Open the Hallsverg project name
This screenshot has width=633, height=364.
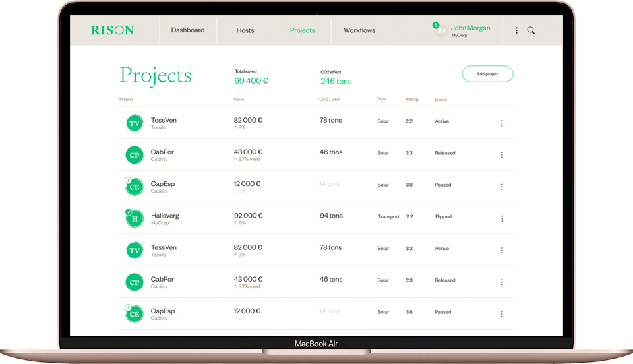(165, 216)
